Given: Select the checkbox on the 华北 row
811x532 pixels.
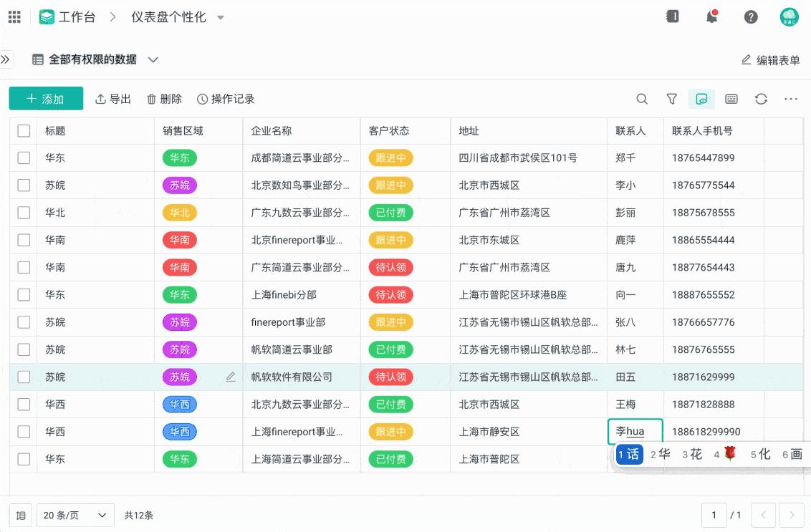Looking at the screenshot, I should tap(24, 213).
